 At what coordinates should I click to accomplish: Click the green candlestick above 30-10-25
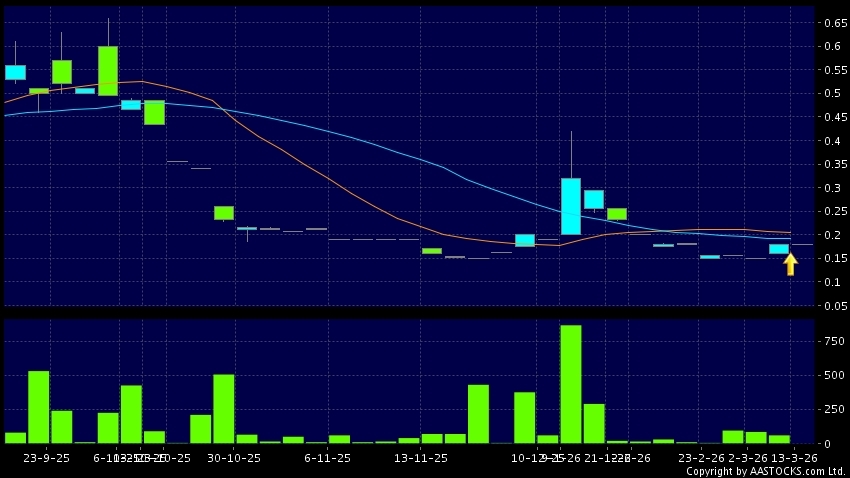(x=224, y=212)
